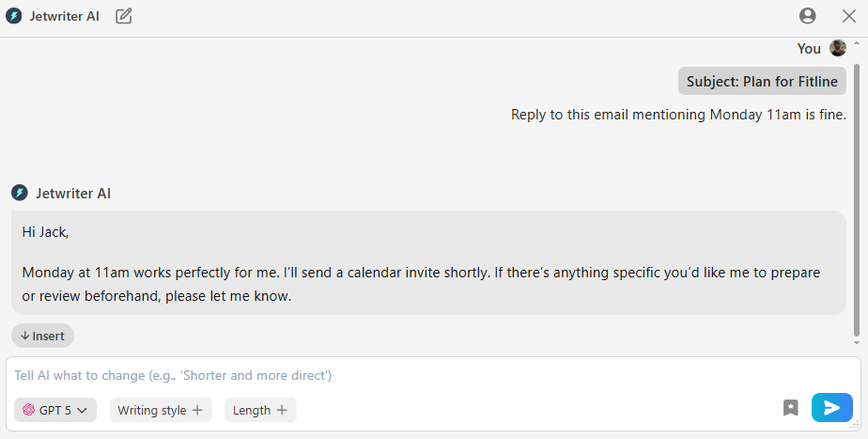Click the Jetwriter AI logo in header
868x439 pixels.
(14, 16)
